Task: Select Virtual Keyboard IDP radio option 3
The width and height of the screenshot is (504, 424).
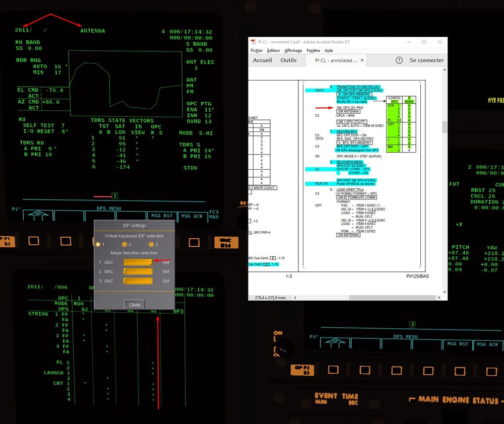Action: click(151, 244)
